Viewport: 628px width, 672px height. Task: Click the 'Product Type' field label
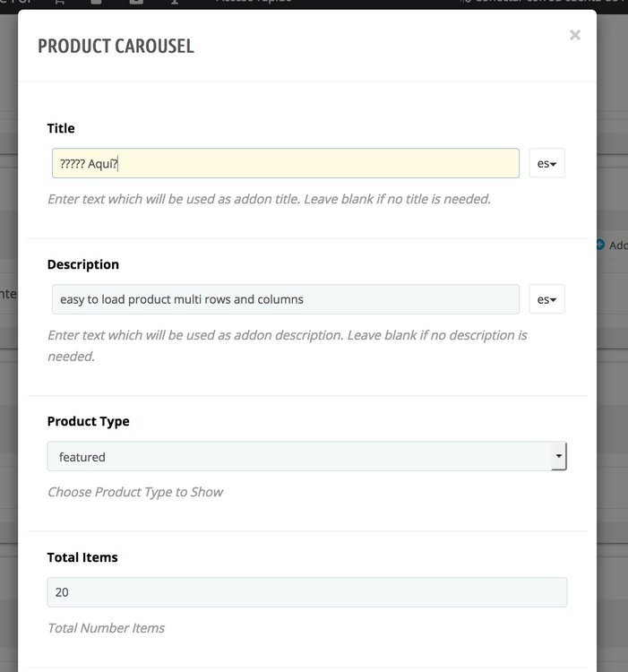[x=88, y=421]
